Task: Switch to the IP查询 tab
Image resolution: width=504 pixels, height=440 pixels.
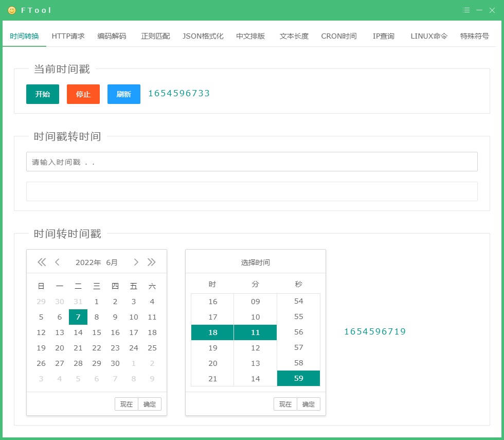Action: pos(384,36)
